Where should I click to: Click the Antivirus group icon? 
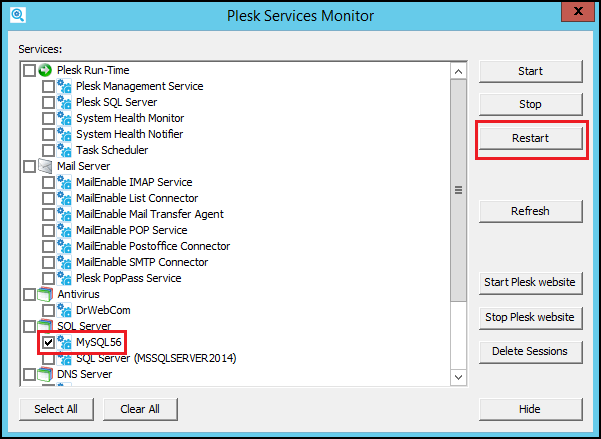point(45,294)
